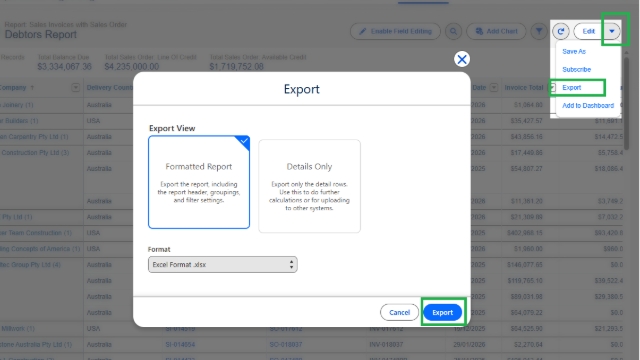This screenshot has width=640, height=360.
Task: Click Cancel in the Export dialog
Action: coord(399,312)
